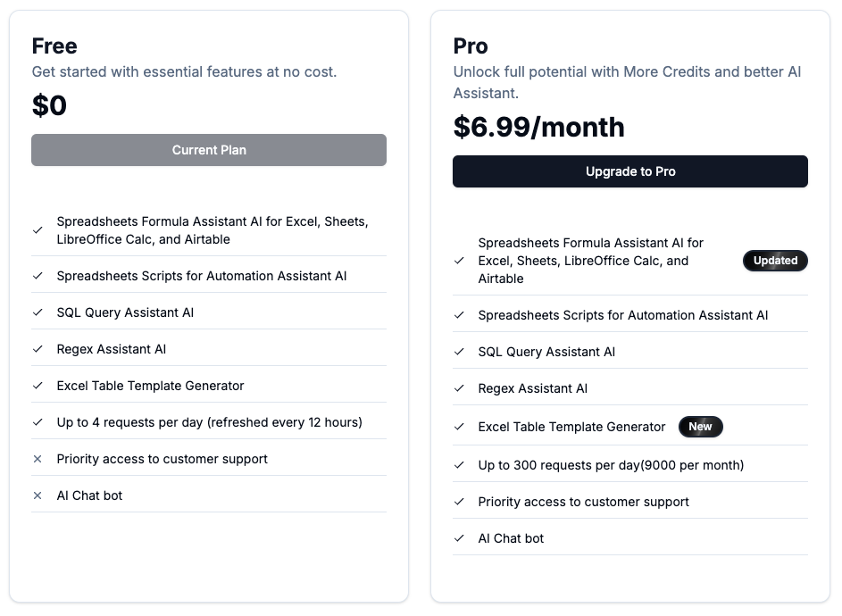Image resolution: width=842 pixels, height=616 pixels.
Task: Click the Upgrade to Pro button
Action: (629, 171)
